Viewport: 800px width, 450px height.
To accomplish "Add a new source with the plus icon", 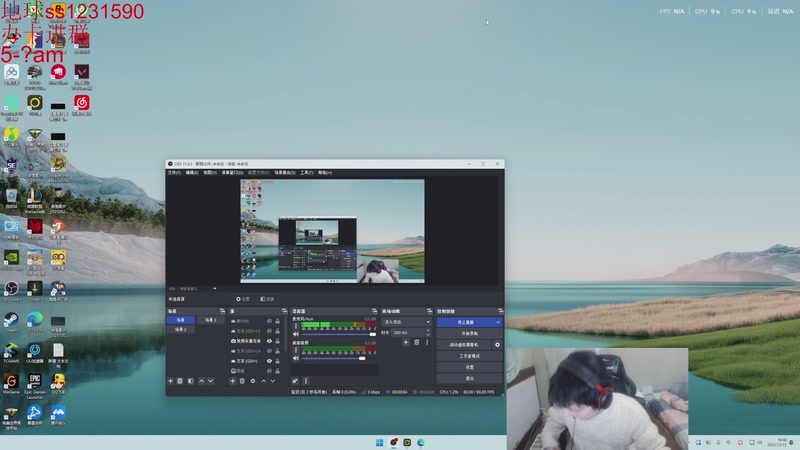I will pos(233,381).
